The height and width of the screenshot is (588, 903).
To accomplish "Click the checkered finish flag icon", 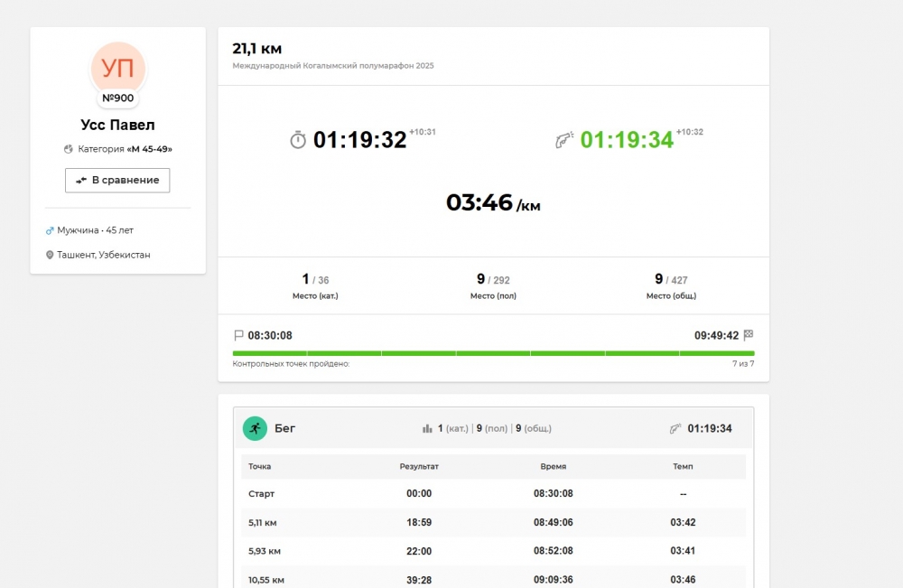I will [748, 334].
